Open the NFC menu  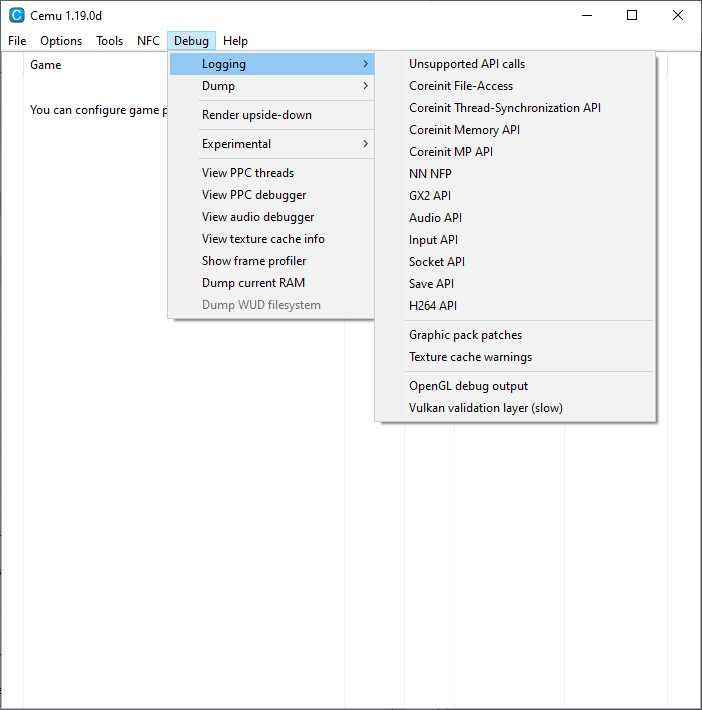[149, 41]
